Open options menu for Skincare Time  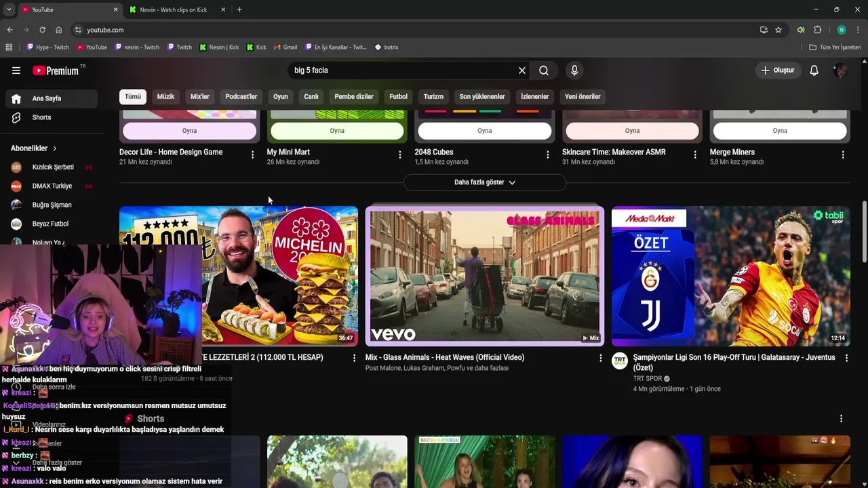695,155
